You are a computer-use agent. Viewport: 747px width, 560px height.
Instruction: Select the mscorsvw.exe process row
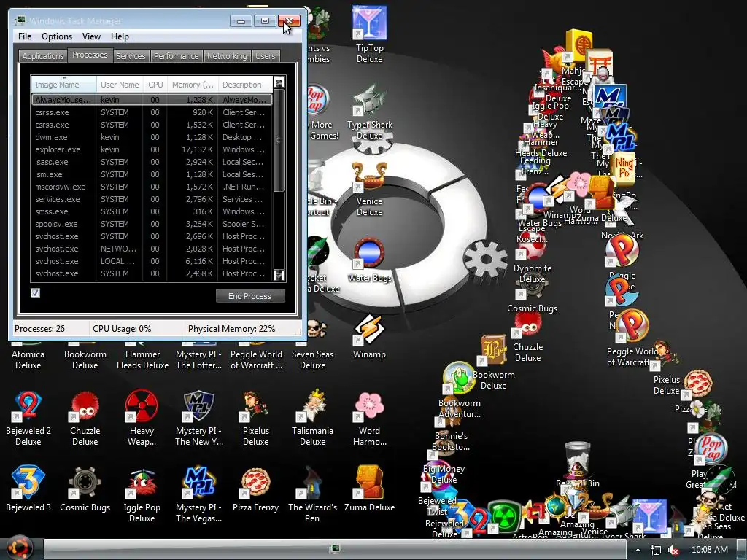[152, 187]
